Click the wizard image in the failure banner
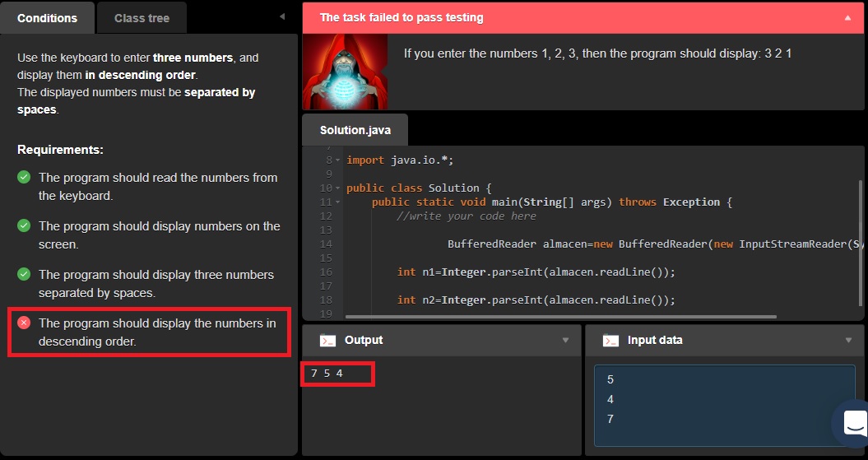The width and height of the screenshot is (868, 460). tap(333, 72)
